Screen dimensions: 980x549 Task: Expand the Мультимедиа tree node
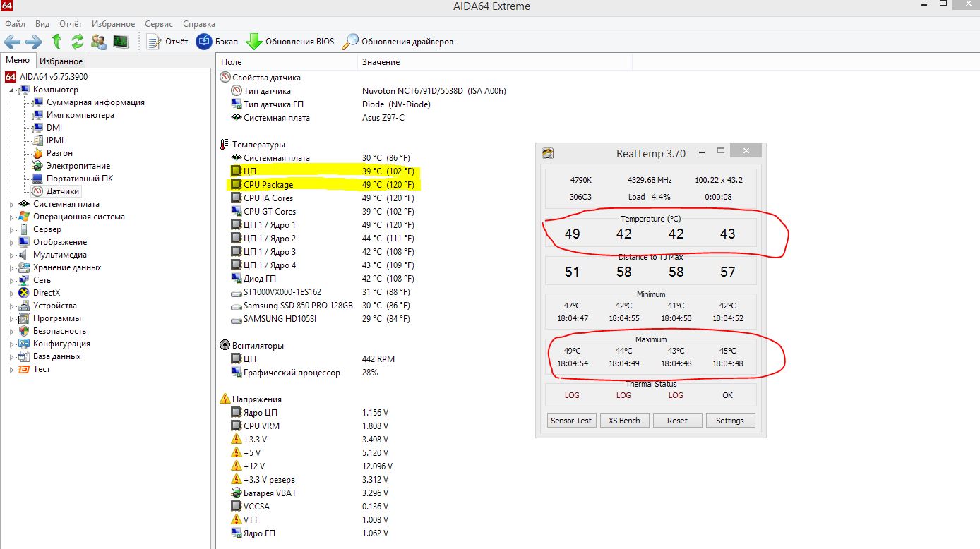(x=12, y=255)
